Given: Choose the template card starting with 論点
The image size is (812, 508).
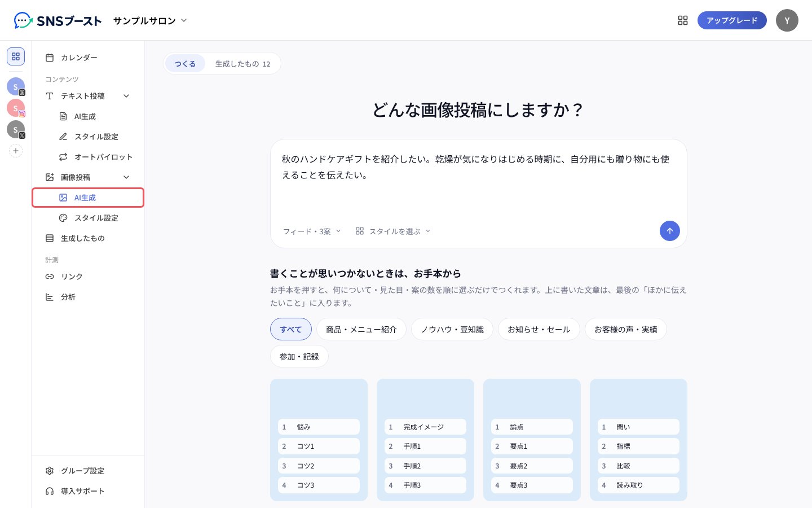Looking at the screenshot, I should pyautogui.click(x=532, y=440).
